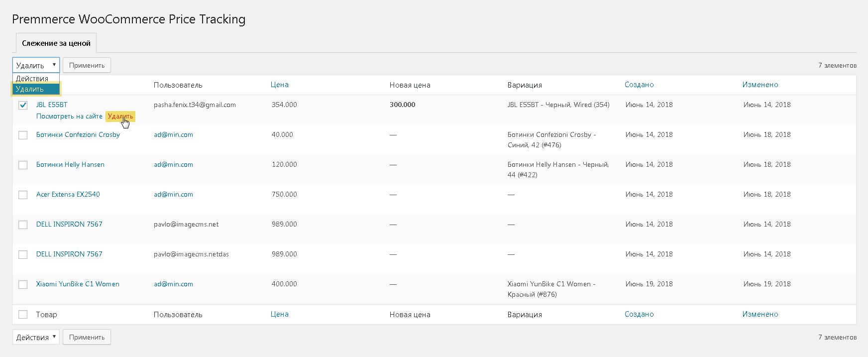868x357 pixels.
Task: Open the bottom Действия bulk dropdown
Action: coord(36,337)
